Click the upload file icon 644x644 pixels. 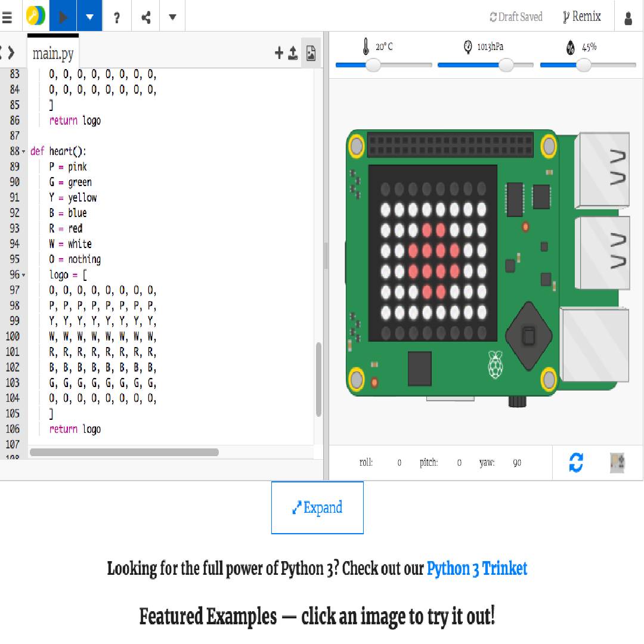(x=293, y=54)
